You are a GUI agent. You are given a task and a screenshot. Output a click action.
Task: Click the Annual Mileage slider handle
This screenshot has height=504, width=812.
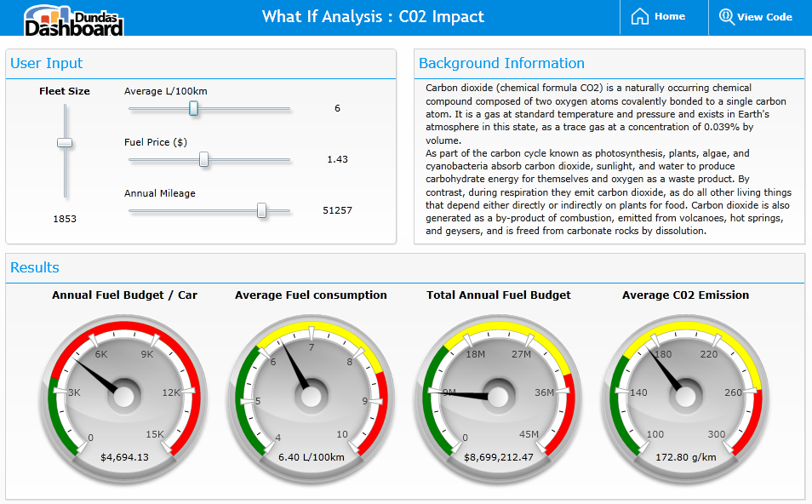[262, 210]
